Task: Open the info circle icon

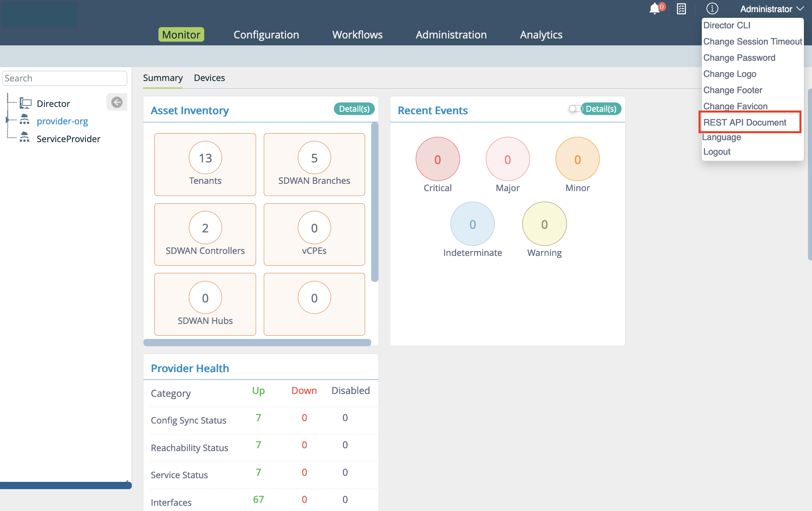Action: click(x=712, y=9)
